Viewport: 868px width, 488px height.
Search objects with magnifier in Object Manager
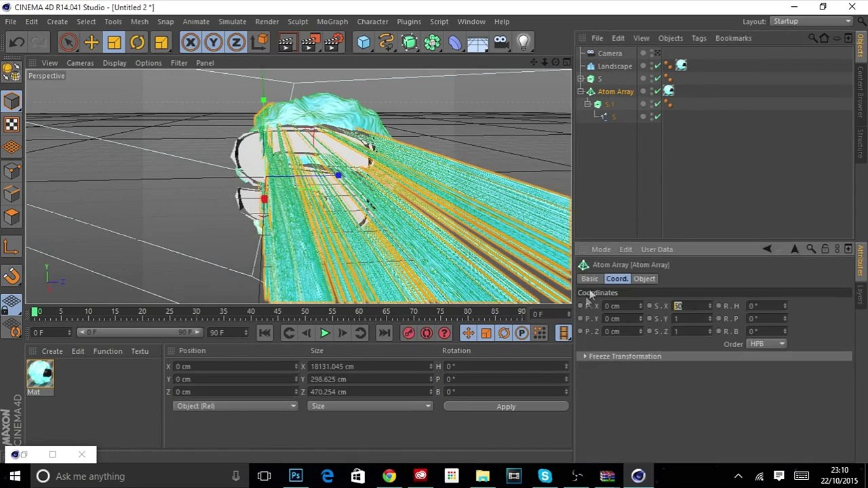(812, 38)
